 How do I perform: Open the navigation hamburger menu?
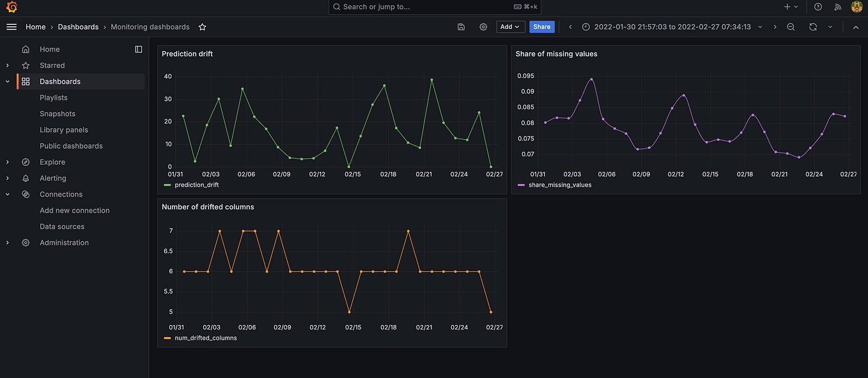pyautogui.click(x=12, y=27)
